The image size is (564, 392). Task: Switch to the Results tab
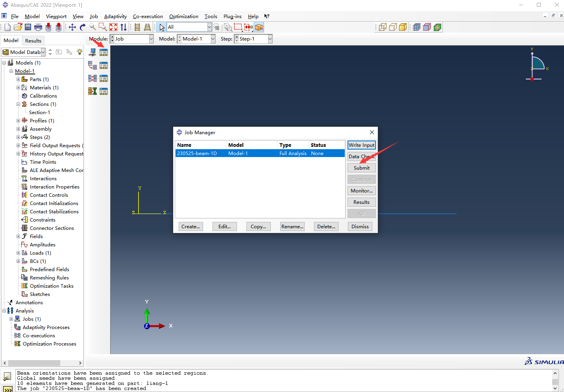33,41
